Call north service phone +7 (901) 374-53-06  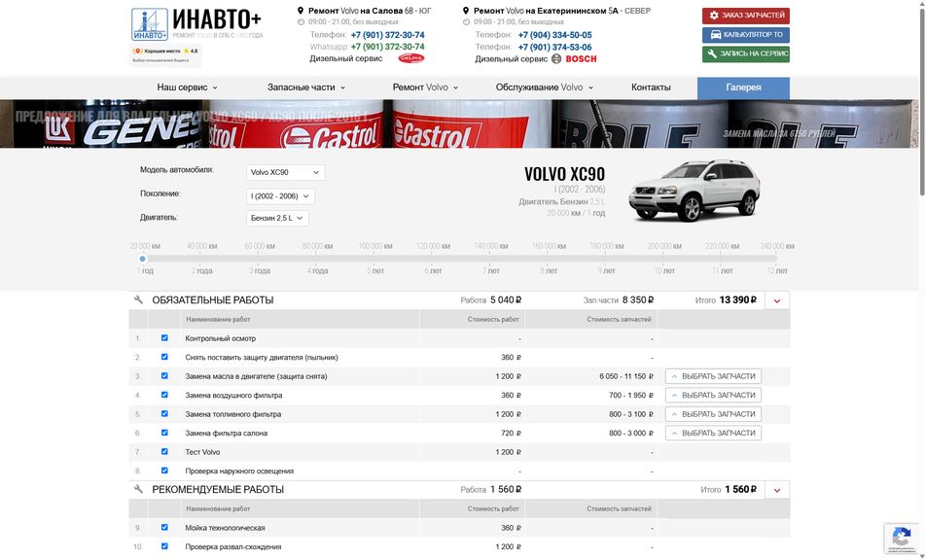coord(554,48)
